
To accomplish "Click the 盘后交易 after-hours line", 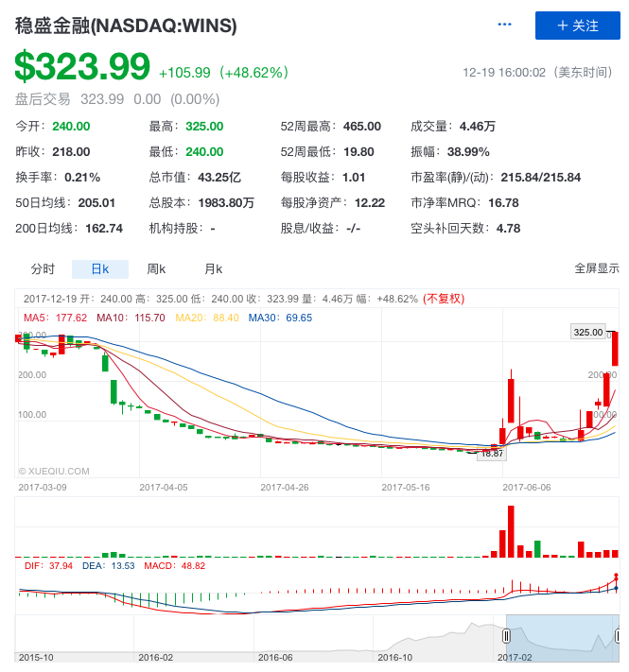I will [x=117, y=99].
